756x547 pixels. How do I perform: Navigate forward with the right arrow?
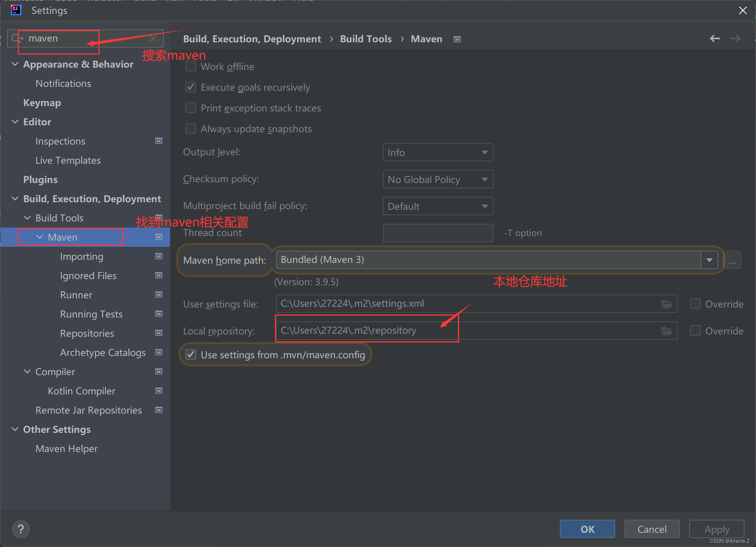click(735, 38)
